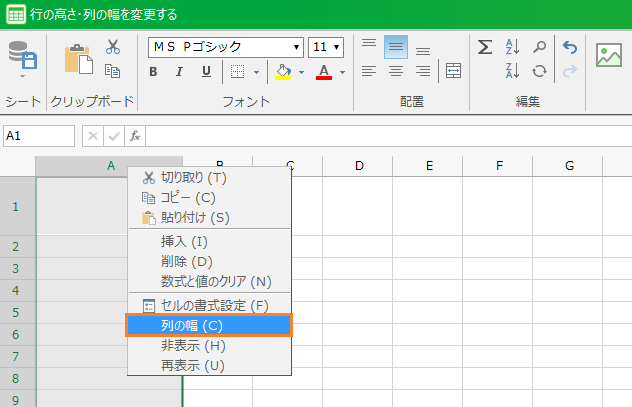Image resolution: width=632 pixels, height=407 pixels.
Task: Toggle bold formatting
Action: click(x=153, y=72)
